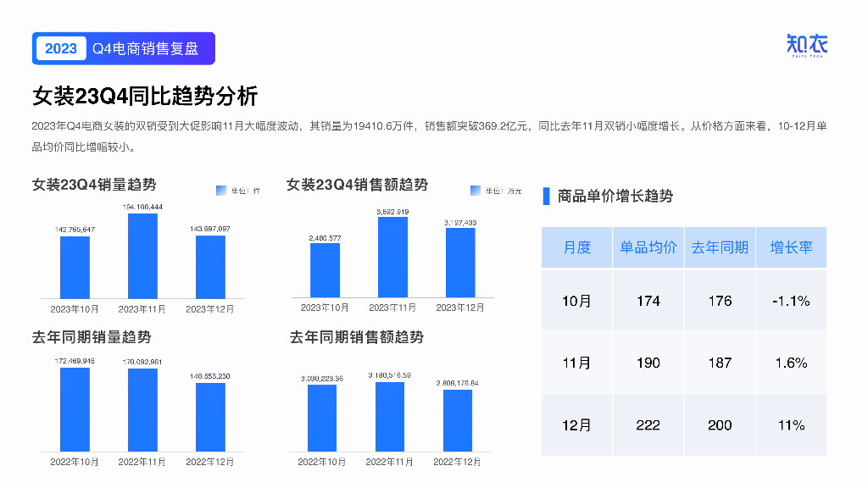Click the 12月 row label in table

[x=576, y=425]
